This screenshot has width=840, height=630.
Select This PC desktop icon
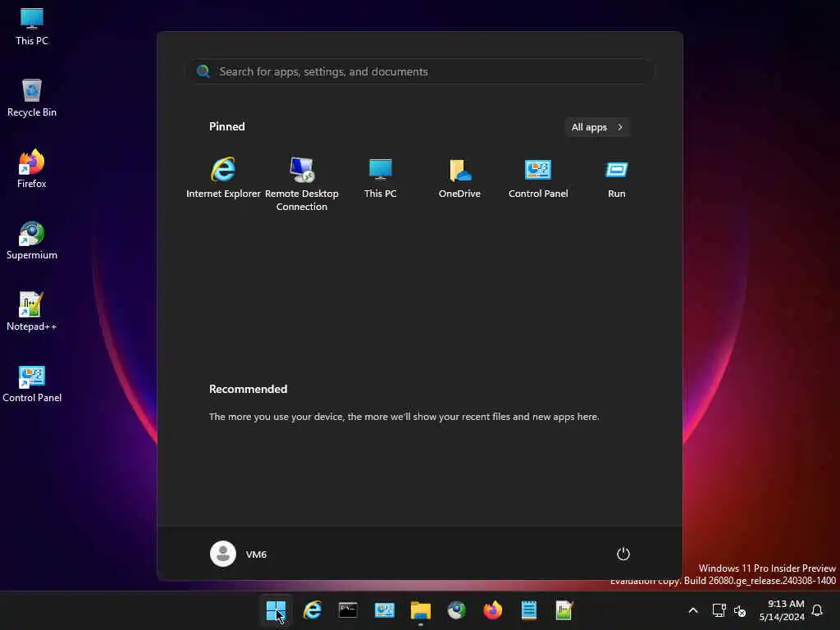(x=32, y=27)
